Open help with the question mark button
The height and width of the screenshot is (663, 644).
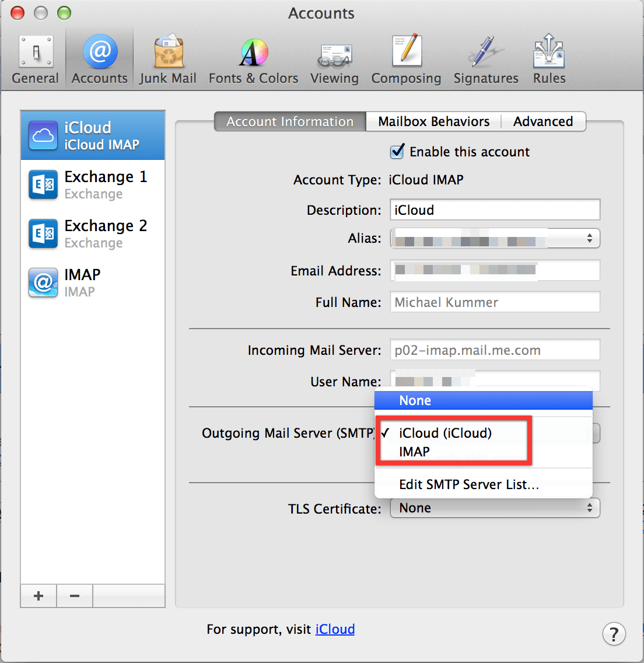(x=614, y=634)
